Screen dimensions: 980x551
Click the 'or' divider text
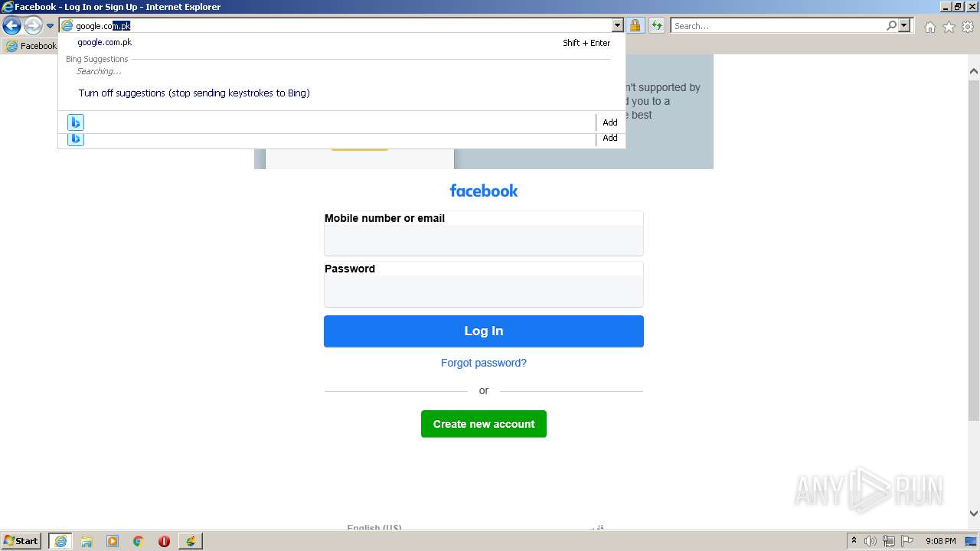(484, 390)
